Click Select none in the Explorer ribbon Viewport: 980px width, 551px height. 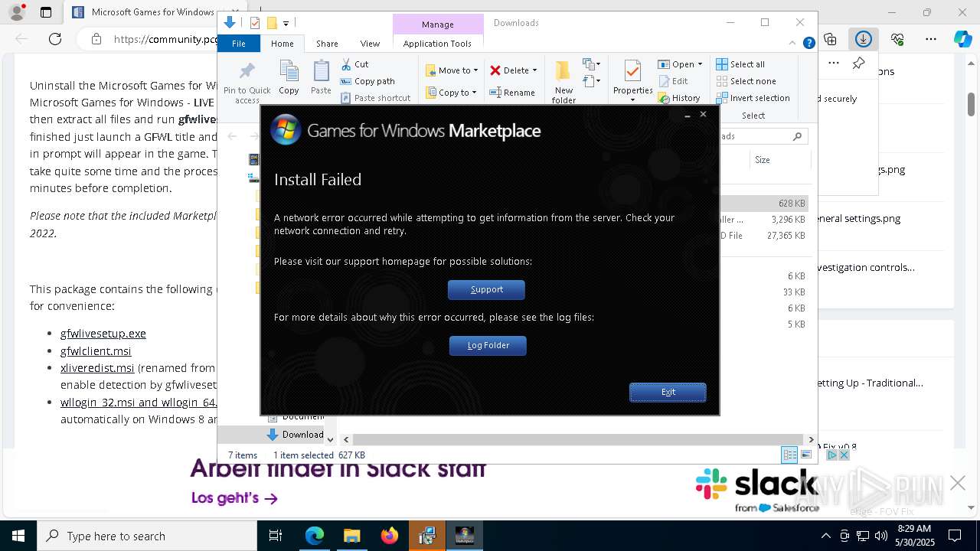[746, 81]
